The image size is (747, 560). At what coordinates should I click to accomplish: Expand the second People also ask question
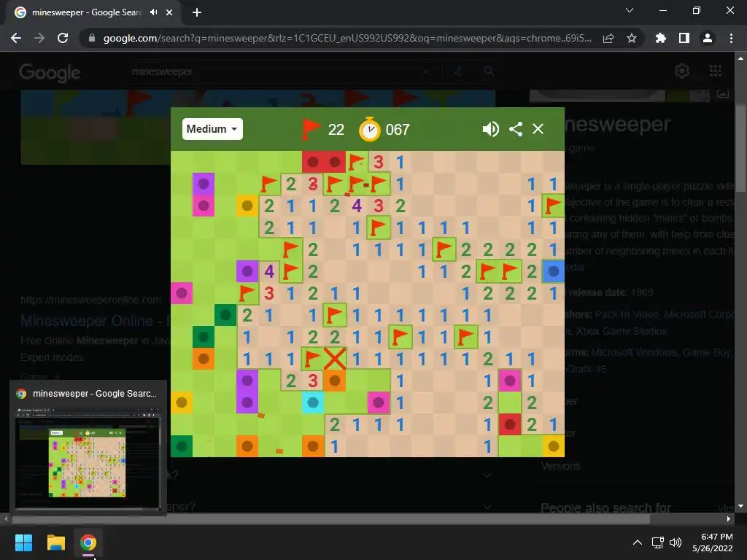click(487, 507)
